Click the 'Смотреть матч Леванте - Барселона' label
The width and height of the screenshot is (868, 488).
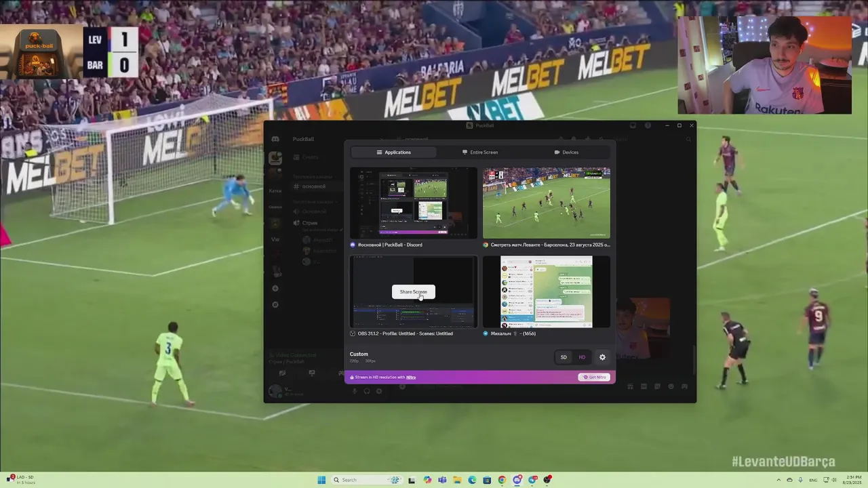pyautogui.click(x=550, y=245)
